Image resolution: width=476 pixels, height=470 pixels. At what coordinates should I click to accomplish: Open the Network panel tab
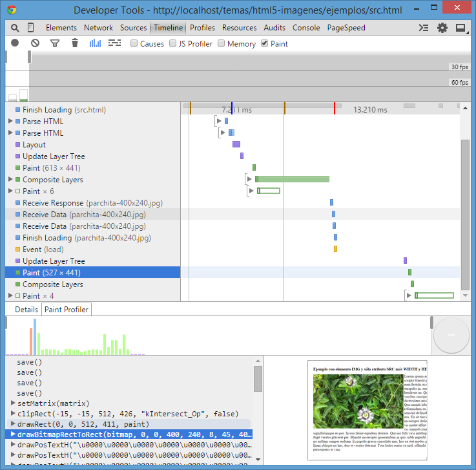[98, 28]
